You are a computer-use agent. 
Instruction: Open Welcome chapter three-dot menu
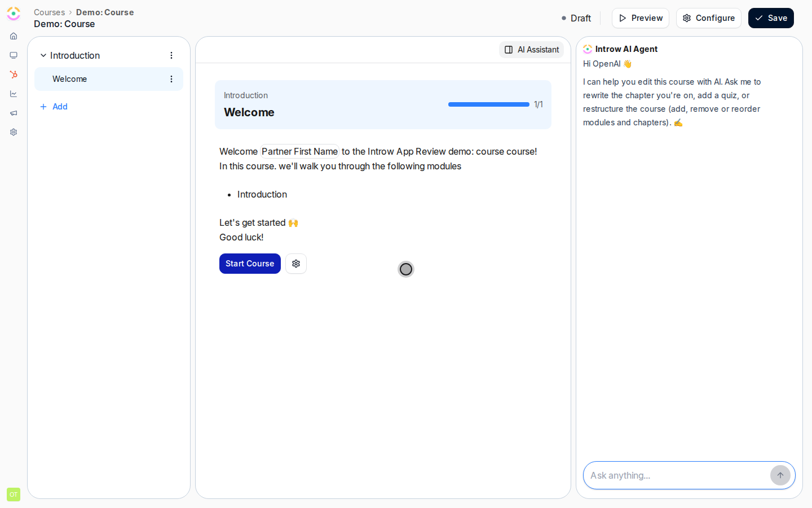pyautogui.click(x=171, y=79)
